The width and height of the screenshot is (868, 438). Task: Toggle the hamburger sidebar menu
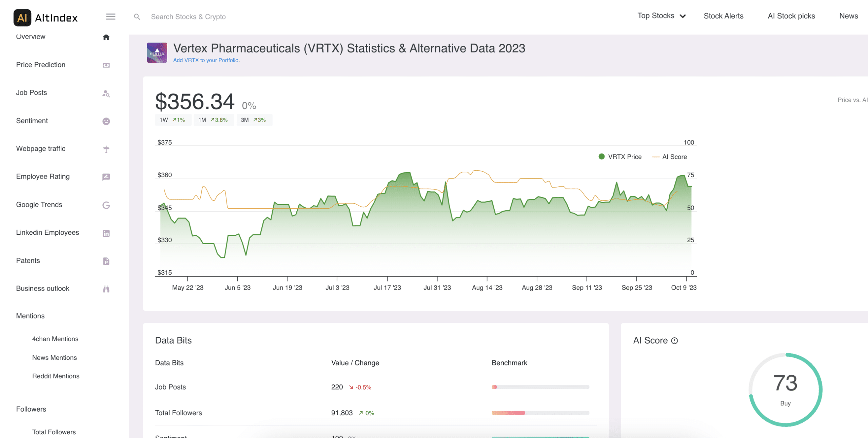111,17
